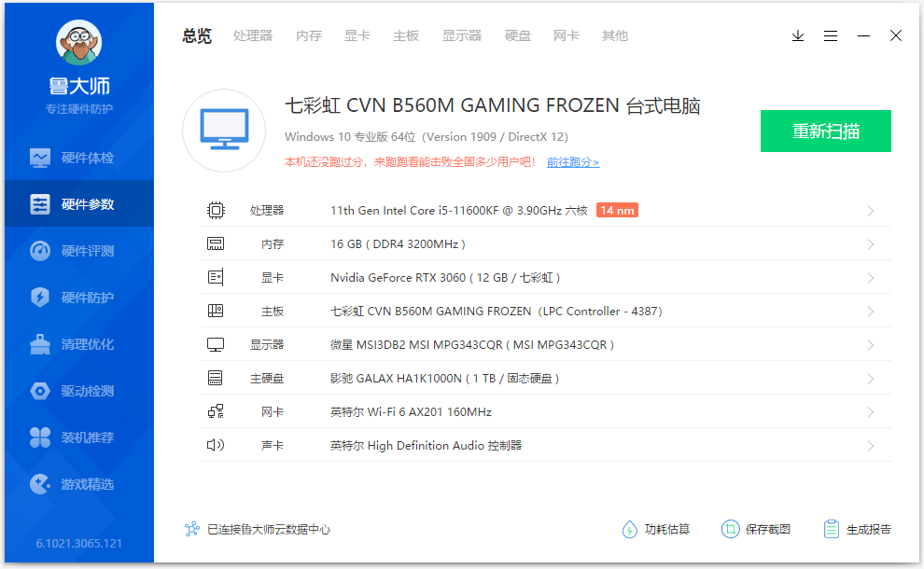
Task: Click the green 重新扫描 button
Action: [x=825, y=131]
